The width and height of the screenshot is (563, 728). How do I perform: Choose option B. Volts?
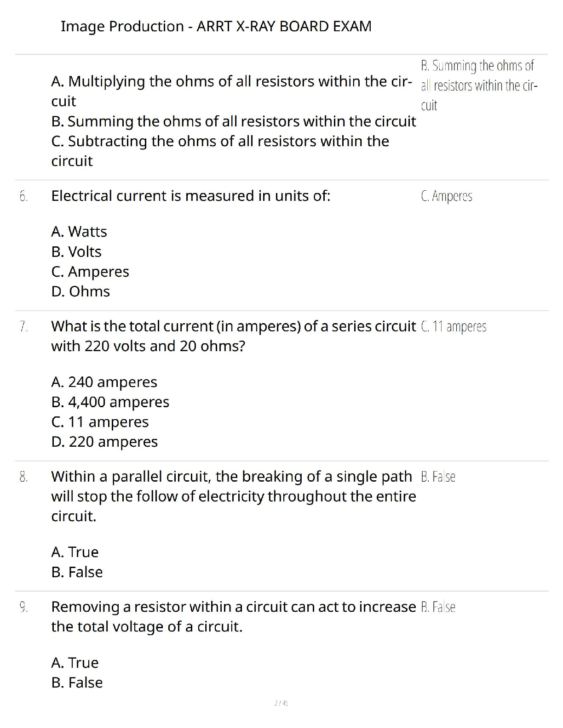tap(76, 252)
